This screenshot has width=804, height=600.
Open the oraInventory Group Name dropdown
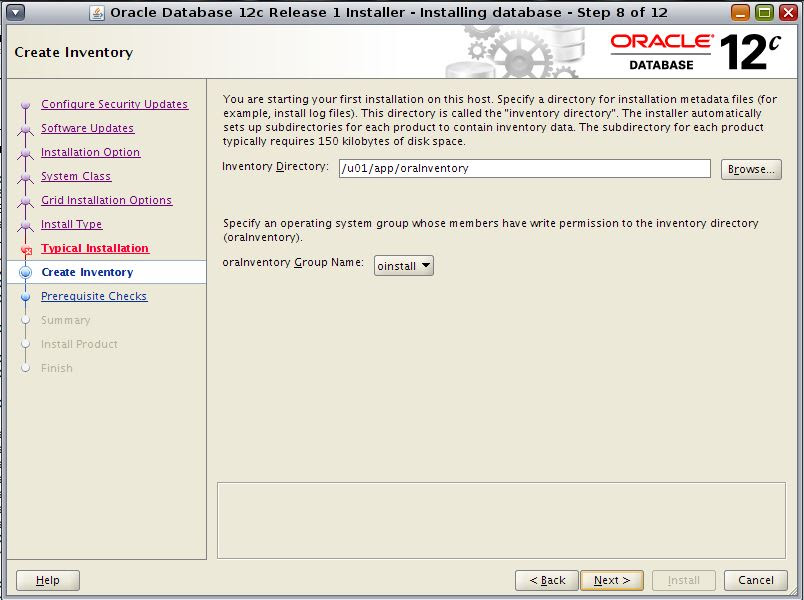404,266
